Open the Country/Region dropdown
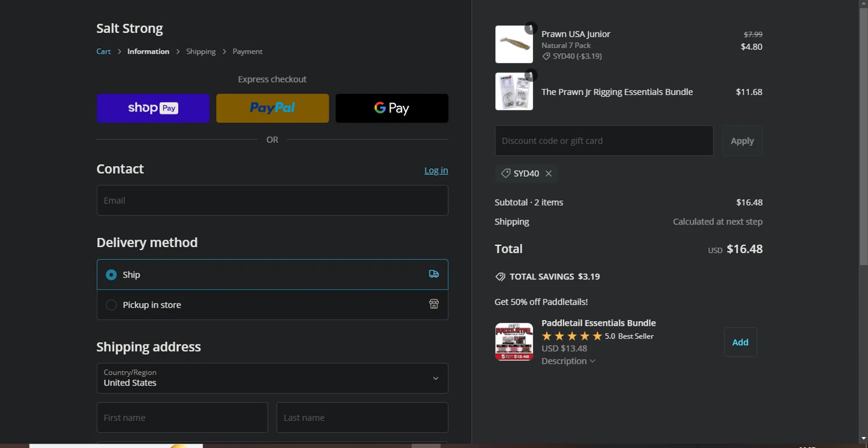The width and height of the screenshot is (868, 448). (x=273, y=378)
